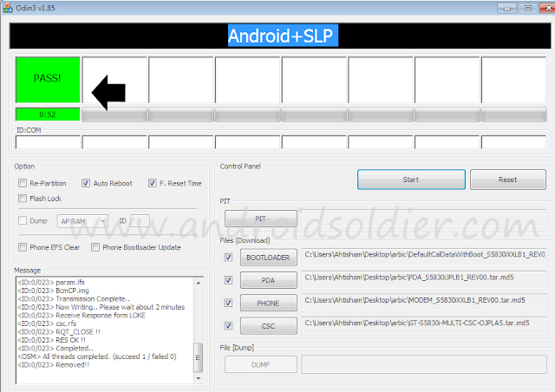This screenshot has width=555, height=392.
Task: Click the Odin3 app icon in title bar
Action: 8,8
